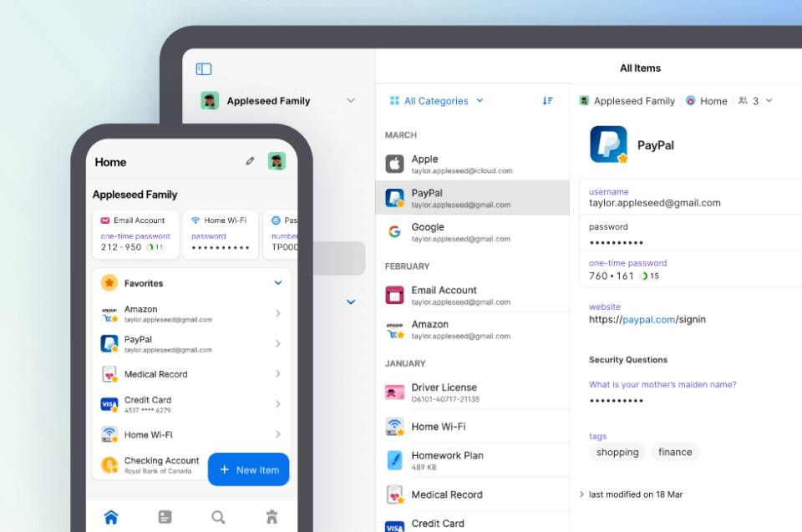
Task: Open the Email Account icon under February
Action: (x=394, y=295)
